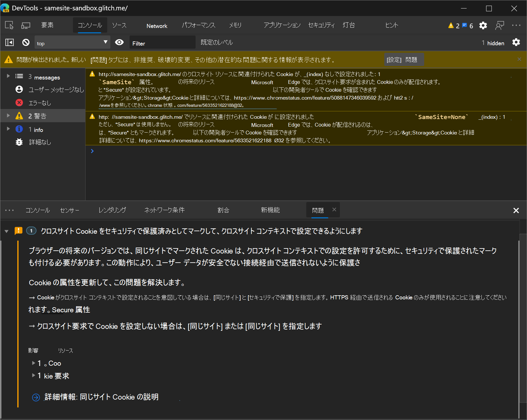
Task: Collapse the cross-site Cookie issue
Action: (7, 231)
